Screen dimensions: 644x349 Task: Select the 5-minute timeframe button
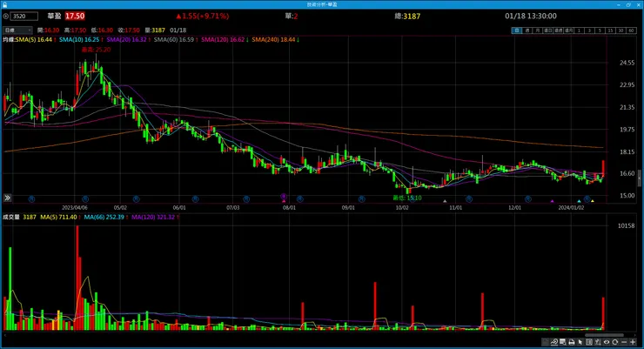click(600, 30)
